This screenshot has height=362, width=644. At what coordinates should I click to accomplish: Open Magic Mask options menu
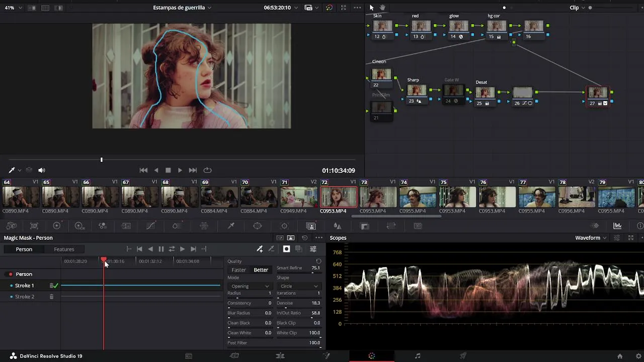pos(319,238)
